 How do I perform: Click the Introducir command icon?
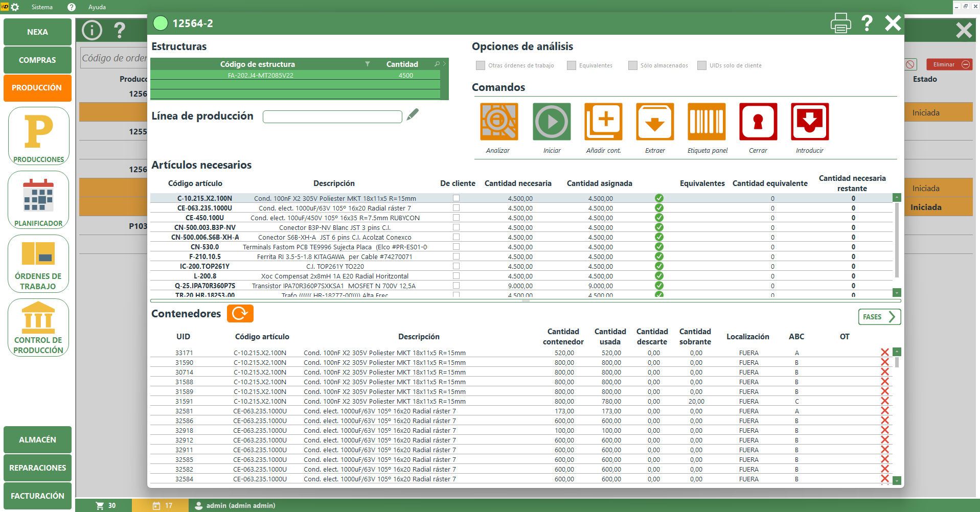tap(810, 122)
